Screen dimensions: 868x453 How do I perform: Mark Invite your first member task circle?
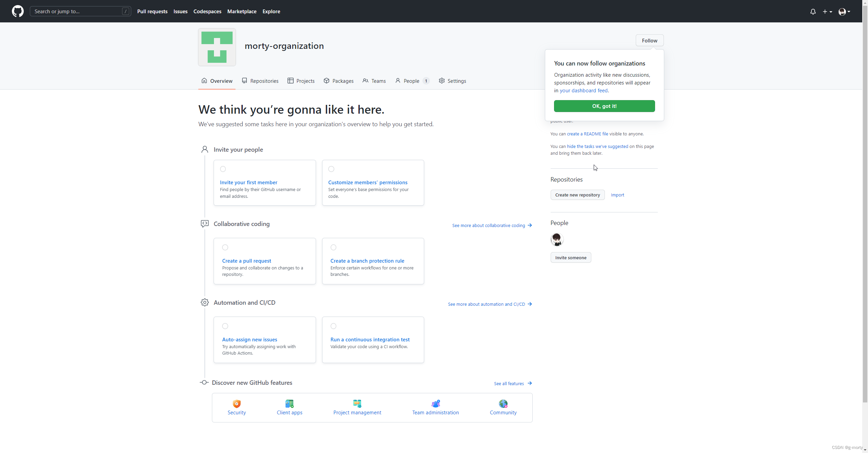223,169
